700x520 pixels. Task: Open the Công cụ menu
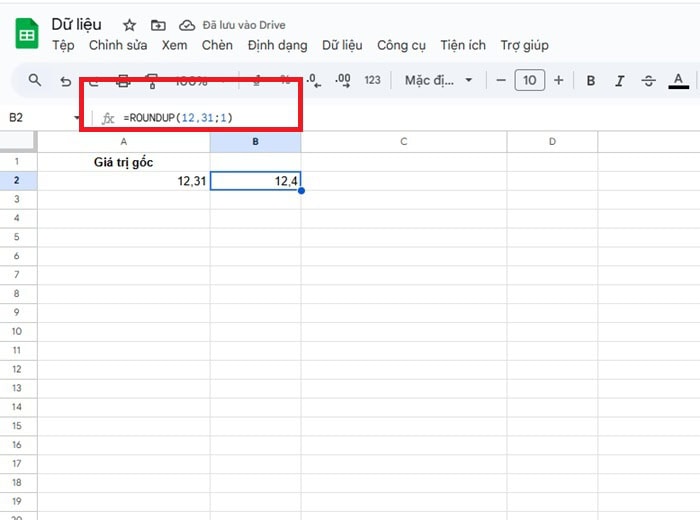(401, 46)
